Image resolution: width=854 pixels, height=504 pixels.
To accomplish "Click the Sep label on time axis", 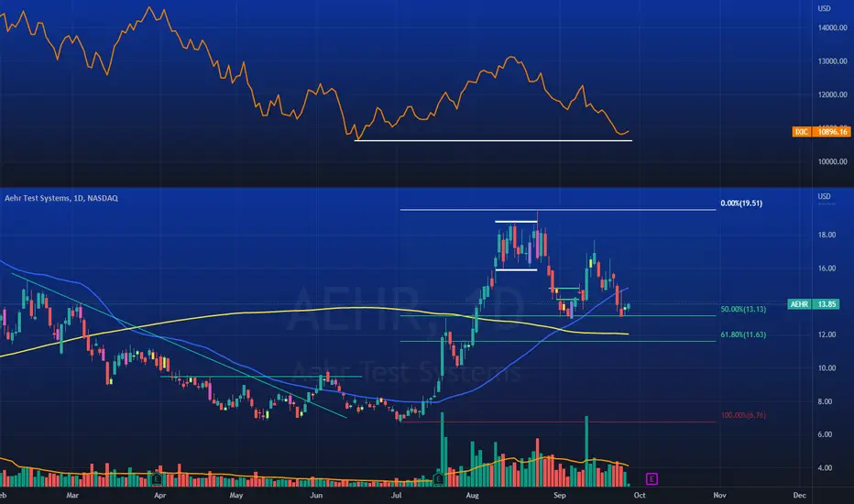I will (x=559, y=495).
